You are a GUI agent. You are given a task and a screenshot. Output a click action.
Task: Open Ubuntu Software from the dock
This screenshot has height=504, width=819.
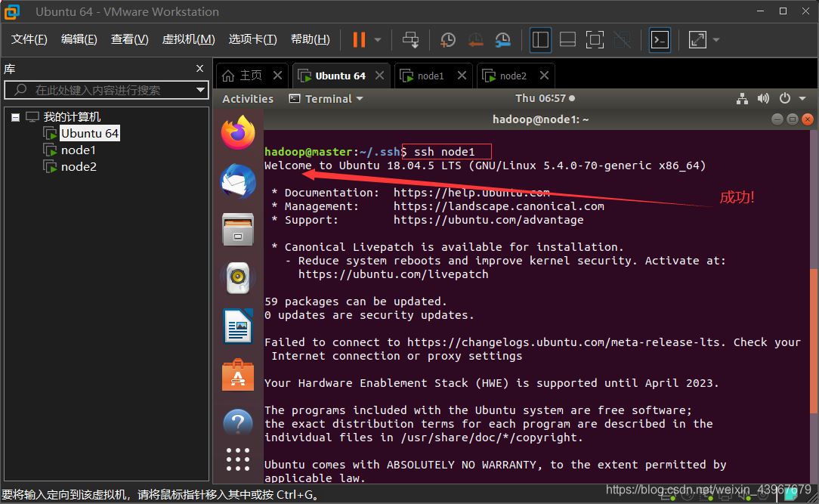[238, 375]
